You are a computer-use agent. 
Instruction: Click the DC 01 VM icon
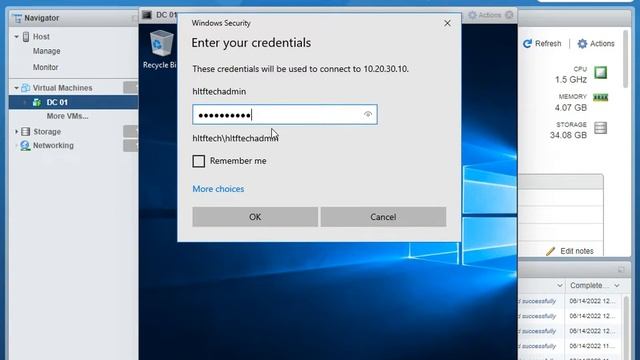click(37, 102)
